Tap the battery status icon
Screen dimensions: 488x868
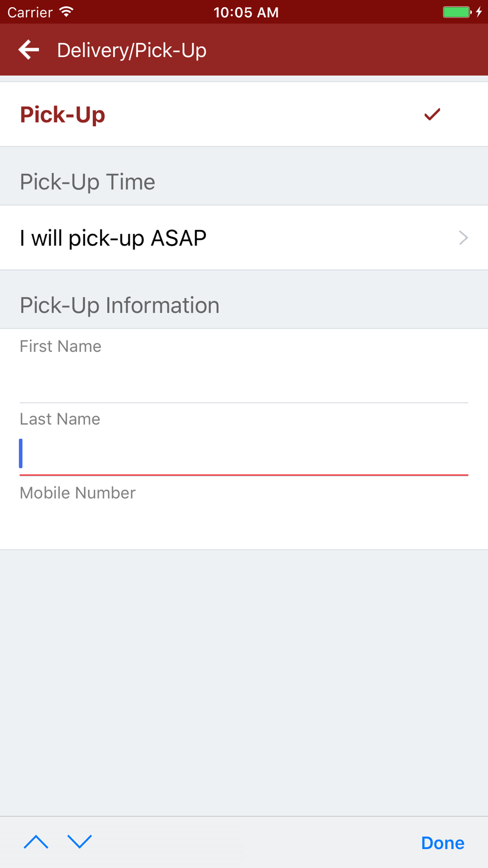point(457,12)
